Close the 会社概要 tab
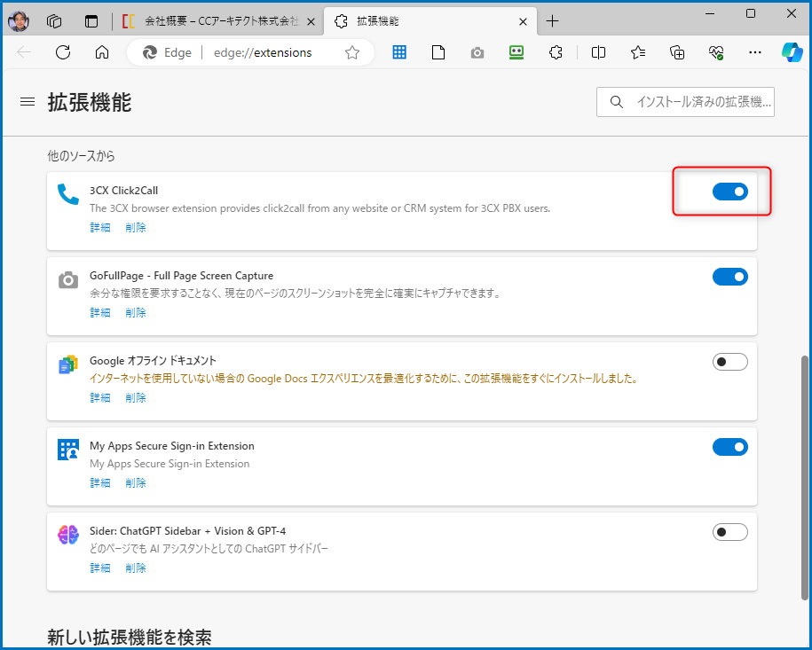Screen dimensions: 812x650 pos(311,22)
